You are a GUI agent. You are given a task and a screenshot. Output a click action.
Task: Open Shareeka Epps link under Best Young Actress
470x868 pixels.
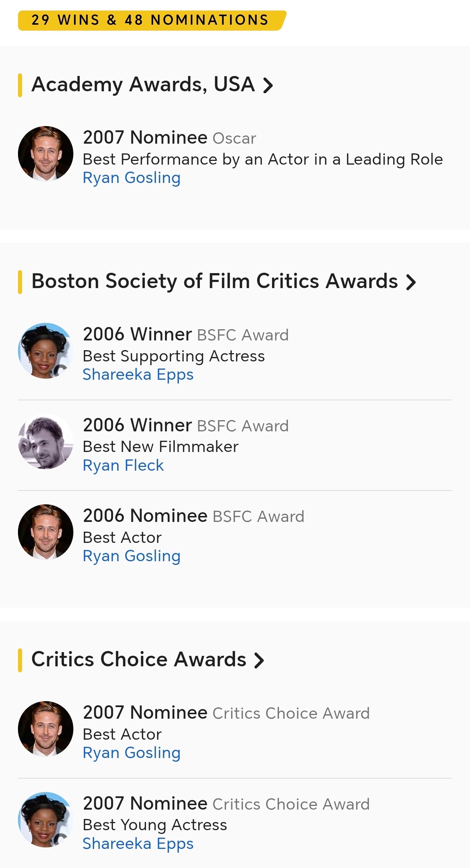tap(138, 844)
